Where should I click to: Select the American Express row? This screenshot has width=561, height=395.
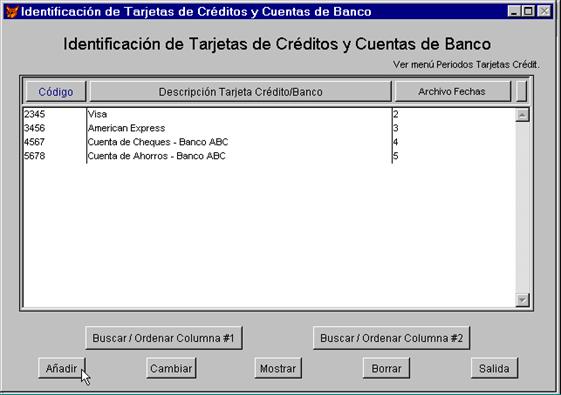[269, 128]
